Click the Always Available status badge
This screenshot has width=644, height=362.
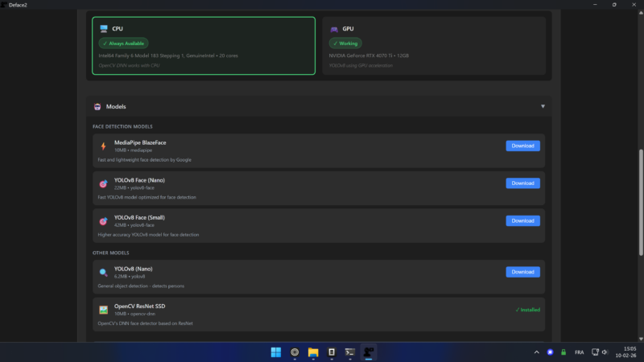click(x=124, y=43)
